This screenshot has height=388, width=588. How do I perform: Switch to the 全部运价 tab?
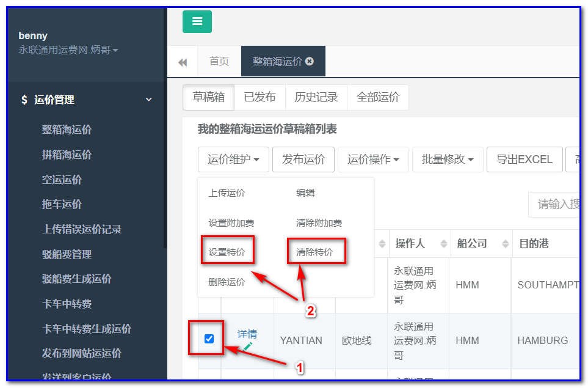[377, 97]
